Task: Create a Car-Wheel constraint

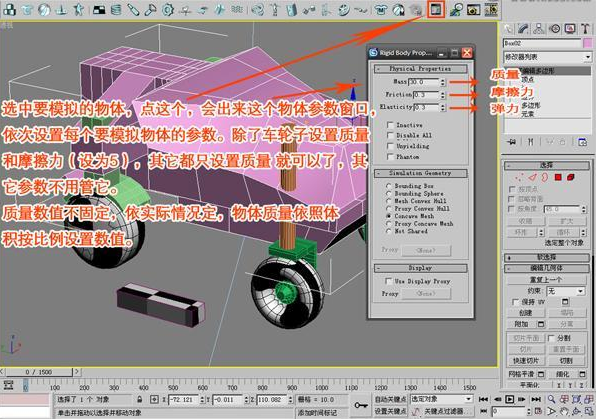Action: (x=343, y=9)
